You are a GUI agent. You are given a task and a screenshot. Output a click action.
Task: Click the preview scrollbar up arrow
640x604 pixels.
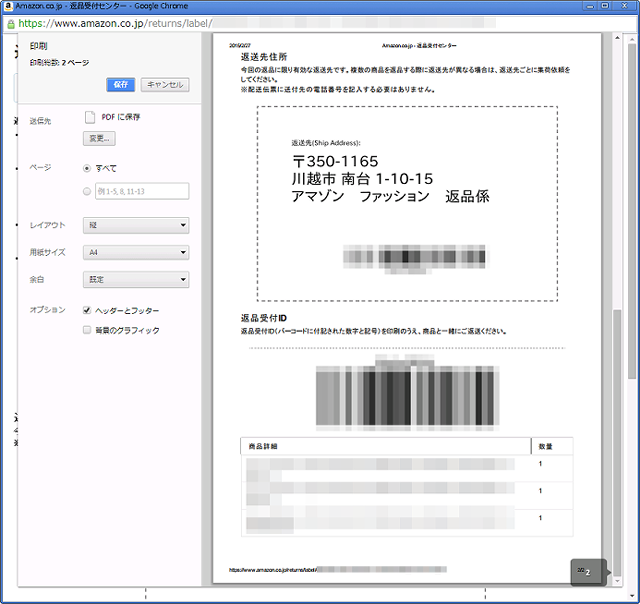click(x=617, y=38)
